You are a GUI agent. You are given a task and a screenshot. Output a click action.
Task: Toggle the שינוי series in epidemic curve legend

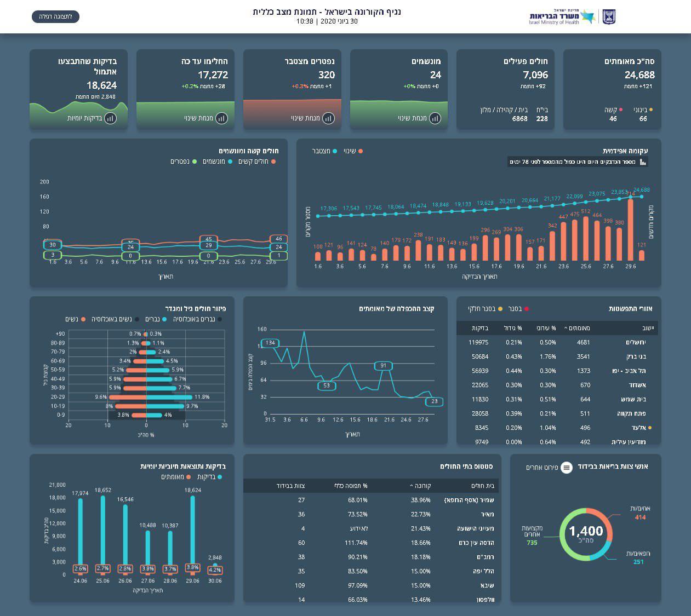361,151
